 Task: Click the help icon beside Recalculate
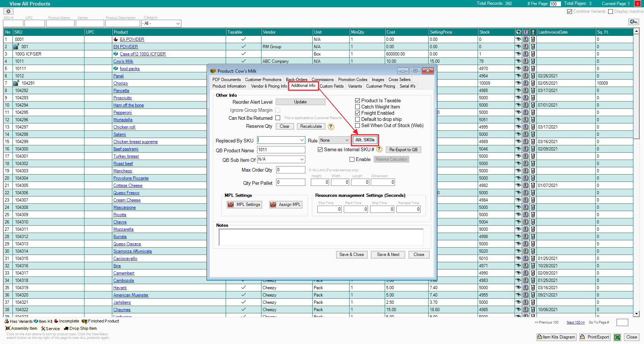pyautogui.click(x=331, y=127)
